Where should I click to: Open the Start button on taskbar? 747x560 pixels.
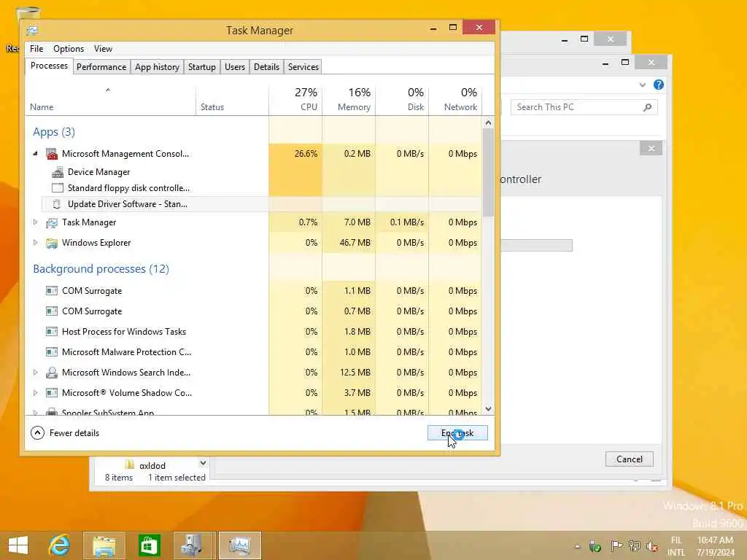click(18, 545)
